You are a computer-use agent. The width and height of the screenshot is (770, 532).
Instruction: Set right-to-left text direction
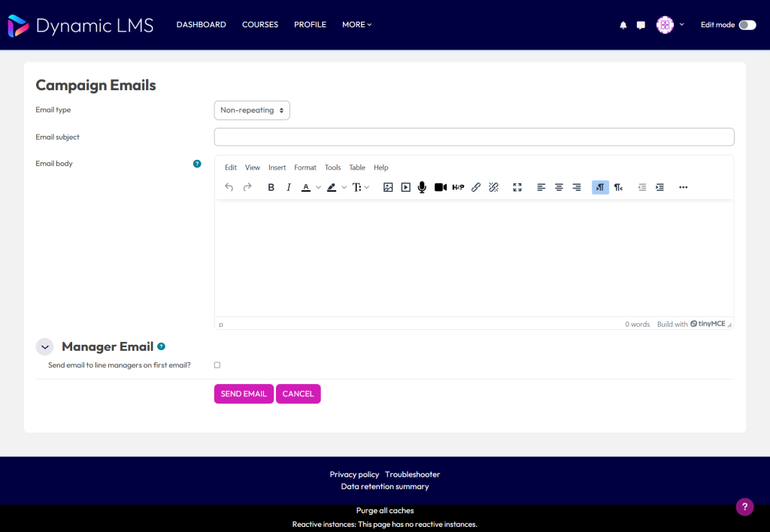tap(618, 187)
